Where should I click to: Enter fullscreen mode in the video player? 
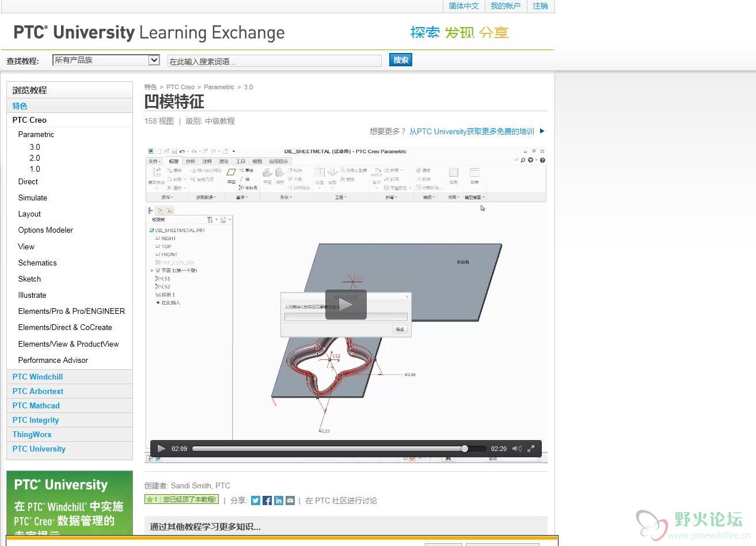pyautogui.click(x=531, y=449)
